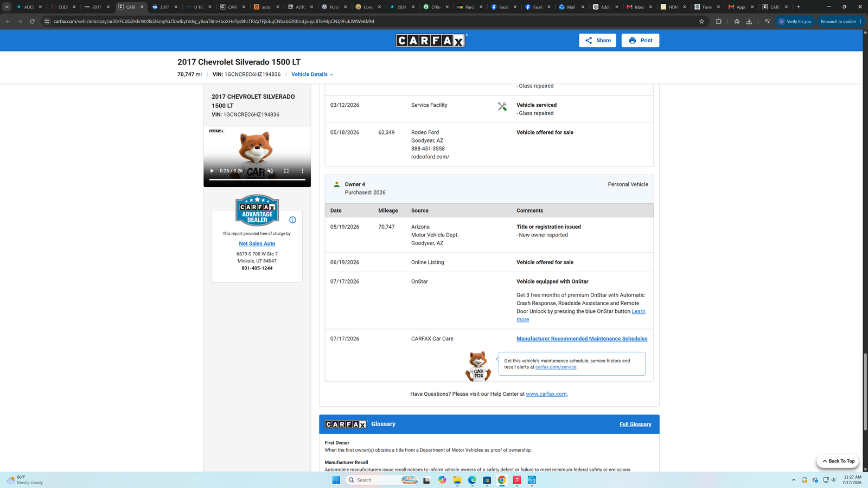Click the Back To Top button
The image size is (868, 488).
[838, 461]
